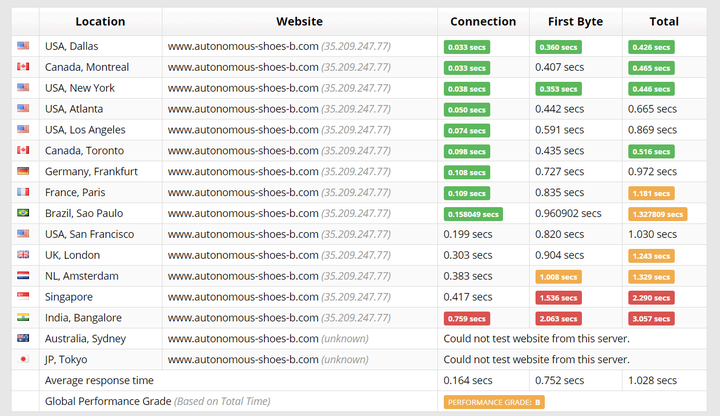The height and width of the screenshot is (416, 720).
Task: Click Sao Paulo connection badge 0.158049 secs
Action: coord(473,214)
